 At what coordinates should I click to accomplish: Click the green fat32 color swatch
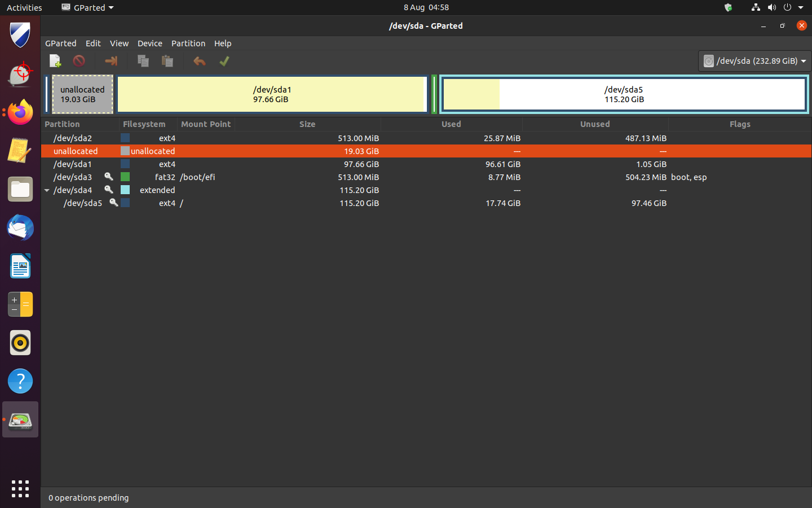[125, 177]
